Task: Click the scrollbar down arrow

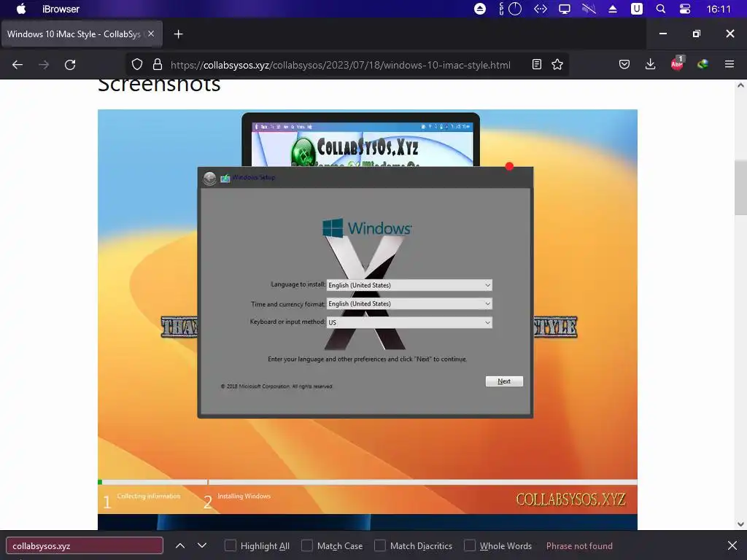Action: click(x=740, y=524)
